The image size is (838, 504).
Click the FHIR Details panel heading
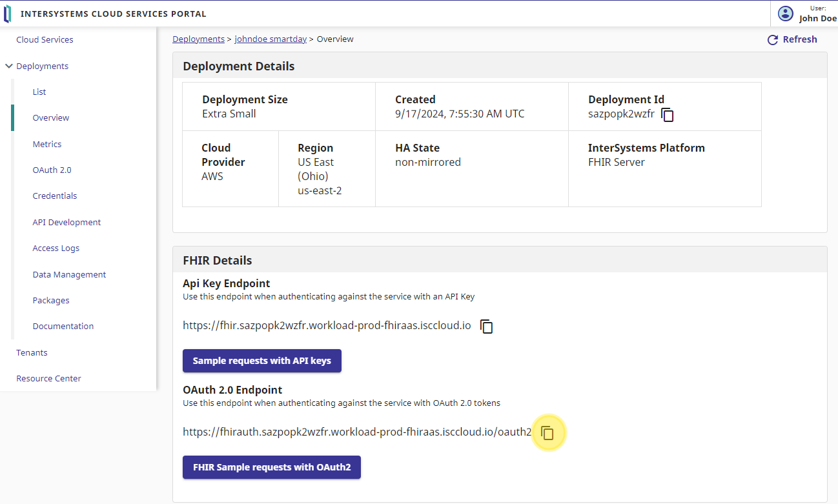point(218,260)
